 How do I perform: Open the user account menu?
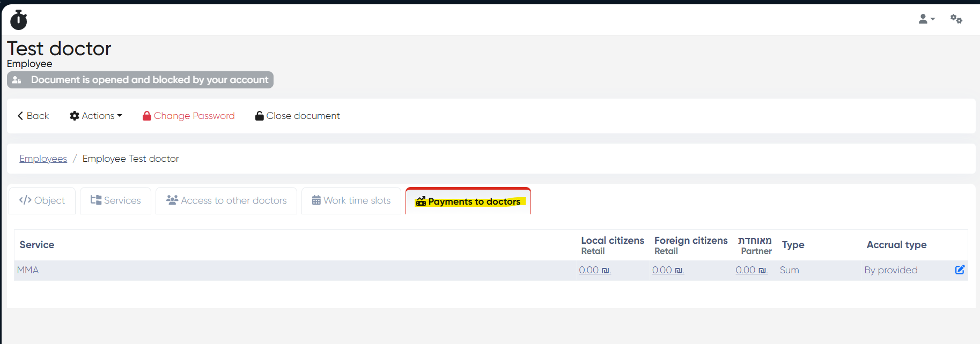926,19
